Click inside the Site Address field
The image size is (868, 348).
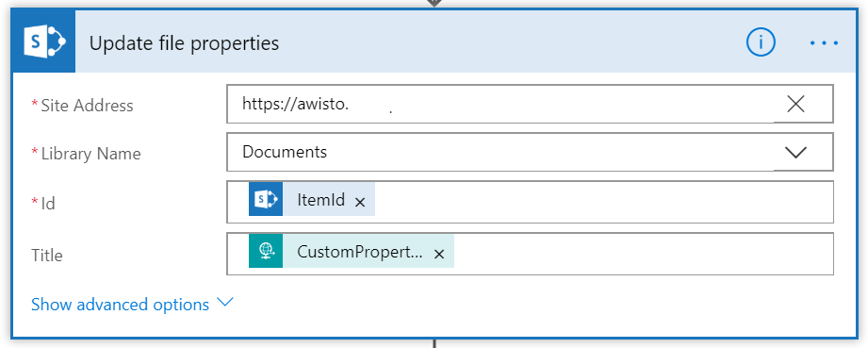[x=500, y=104]
